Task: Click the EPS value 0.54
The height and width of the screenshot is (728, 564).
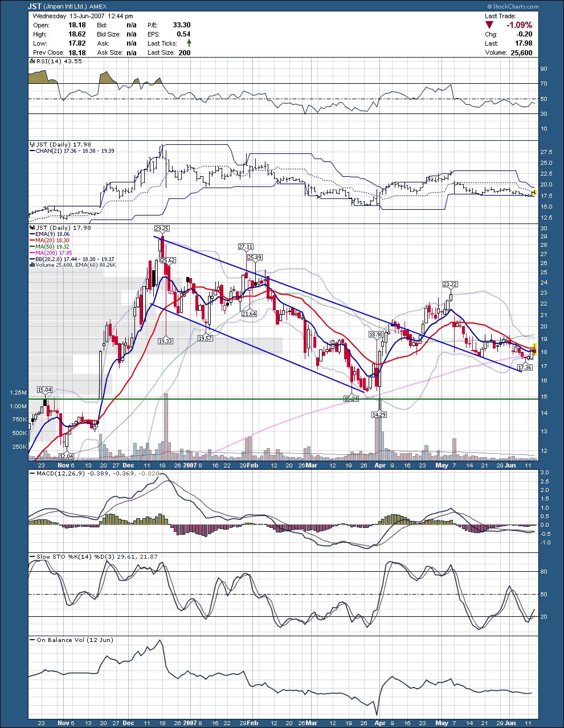Action: pyautogui.click(x=183, y=34)
